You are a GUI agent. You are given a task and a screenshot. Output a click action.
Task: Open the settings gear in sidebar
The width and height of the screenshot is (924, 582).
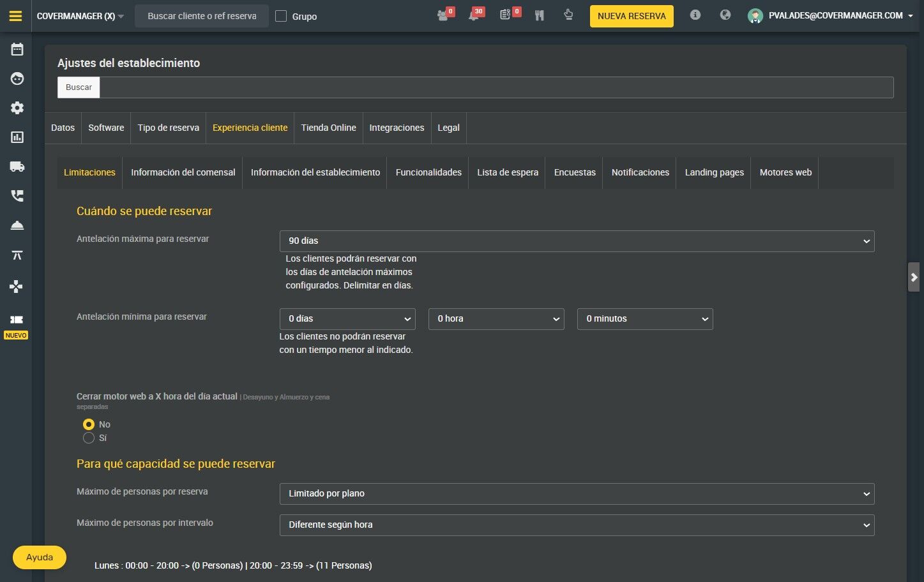tap(17, 108)
